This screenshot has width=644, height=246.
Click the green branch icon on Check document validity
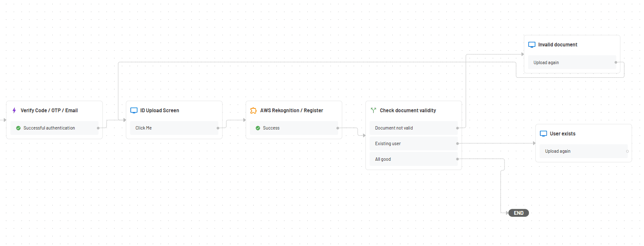coord(373,110)
